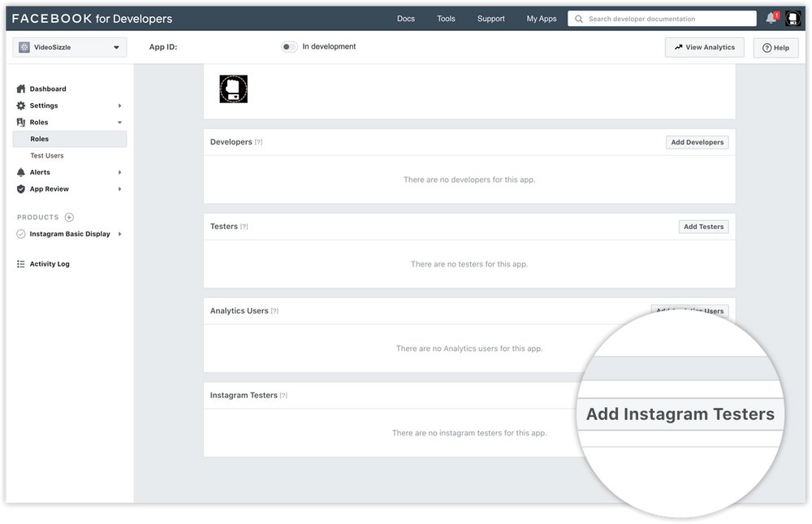Expand the Instagram Basic Display arrow
Image resolution: width=812 pixels, height=524 pixels.
[x=119, y=234]
